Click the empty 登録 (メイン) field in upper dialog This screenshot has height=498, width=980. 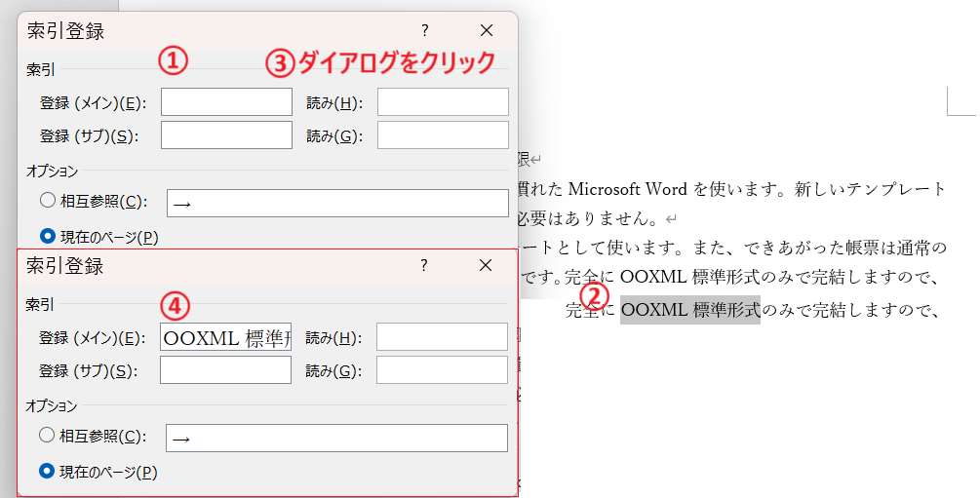point(226,102)
